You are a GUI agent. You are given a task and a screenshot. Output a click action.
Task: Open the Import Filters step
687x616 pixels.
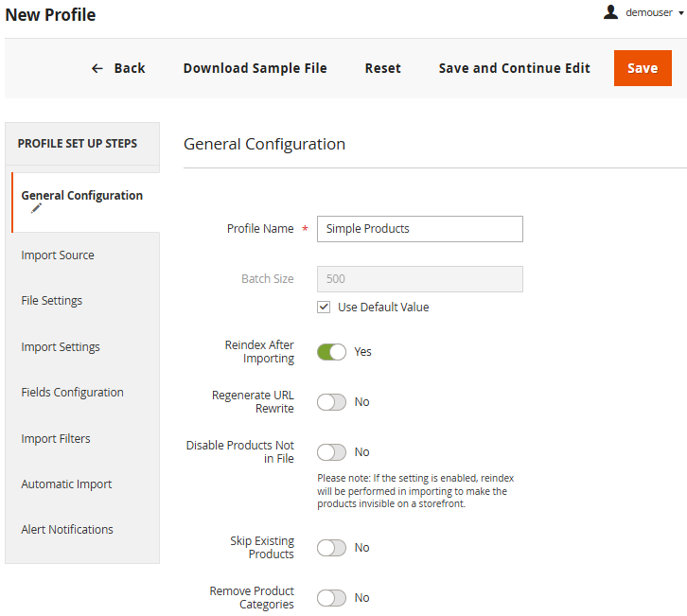(x=56, y=438)
